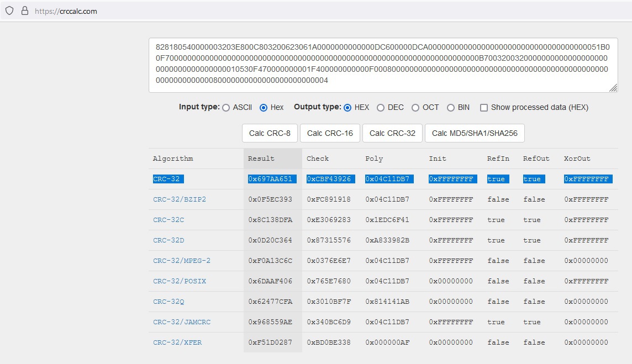Click the result value 0x697AA651

click(270, 179)
